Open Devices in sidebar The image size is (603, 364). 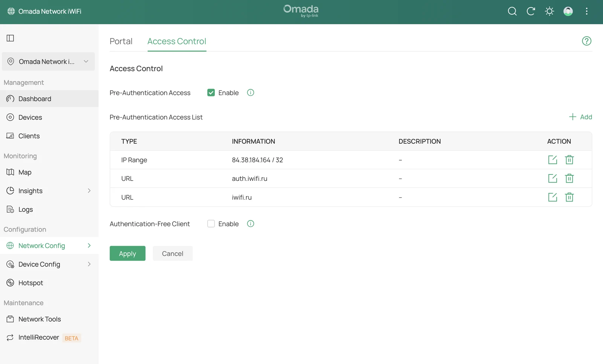coord(49,117)
